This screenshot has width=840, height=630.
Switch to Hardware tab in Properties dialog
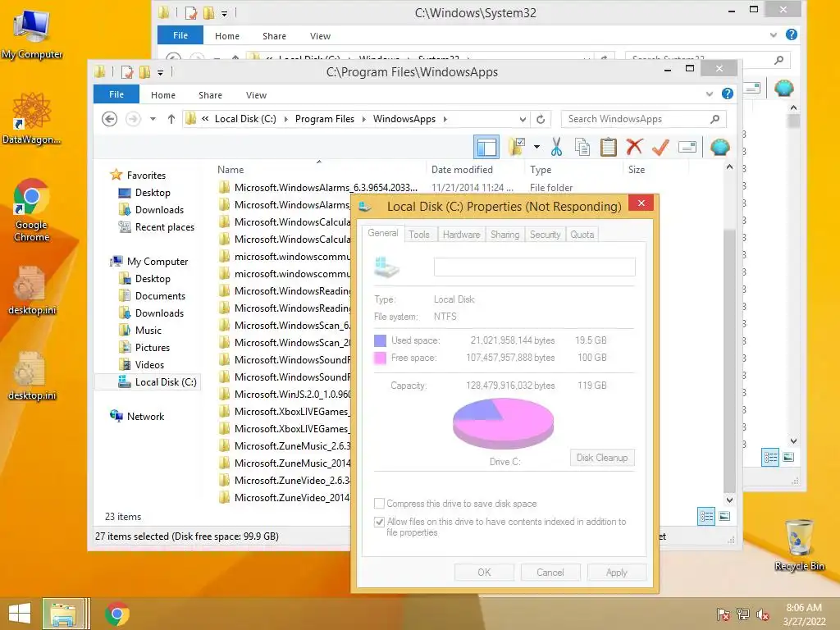click(x=461, y=235)
